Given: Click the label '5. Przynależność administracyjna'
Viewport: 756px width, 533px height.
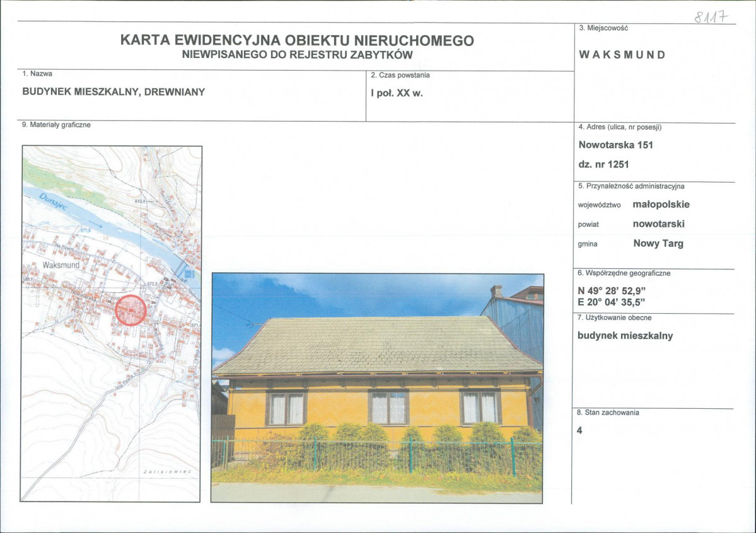Looking at the screenshot, I should (631, 186).
